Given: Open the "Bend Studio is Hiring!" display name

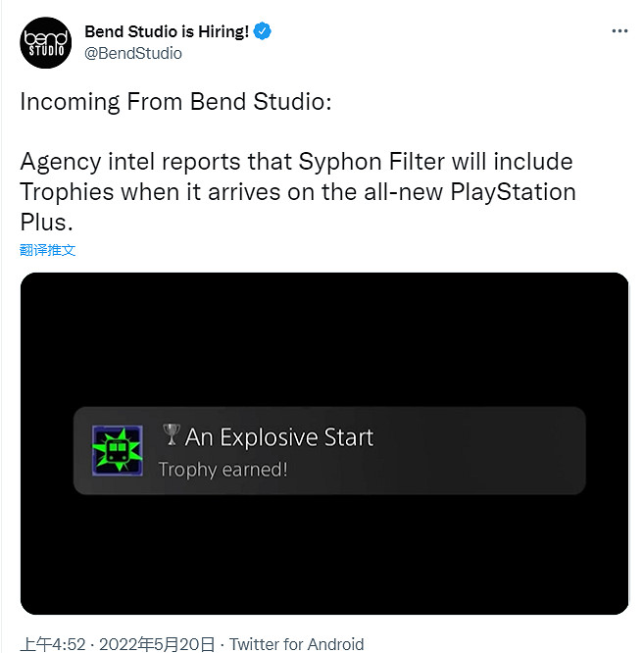Looking at the screenshot, I should click(167, 31).
